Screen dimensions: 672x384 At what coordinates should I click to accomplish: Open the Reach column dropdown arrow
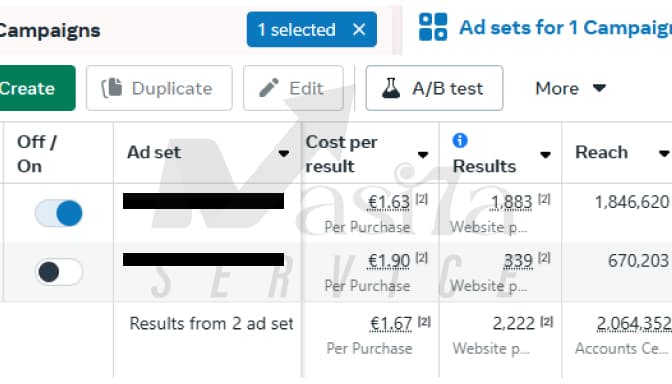point(664,153)
